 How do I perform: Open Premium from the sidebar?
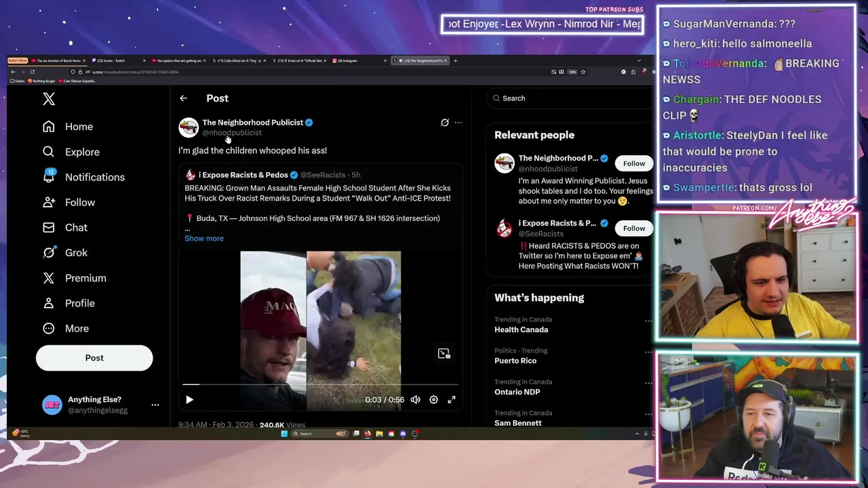point(74,278)
